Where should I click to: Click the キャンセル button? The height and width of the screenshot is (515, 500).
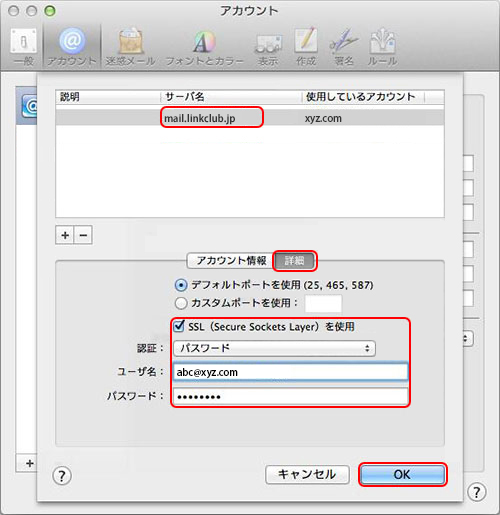pyautogui.click(x=307, y=474)
